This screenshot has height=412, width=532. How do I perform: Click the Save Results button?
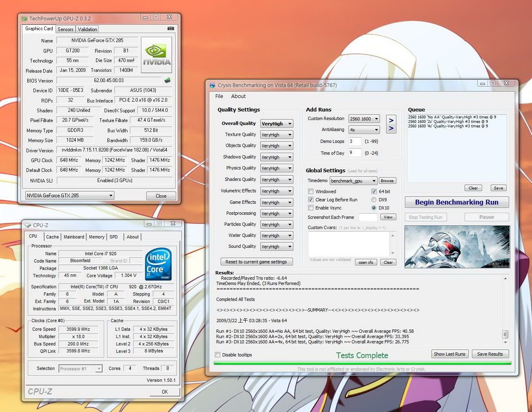[x=490, y=354]
